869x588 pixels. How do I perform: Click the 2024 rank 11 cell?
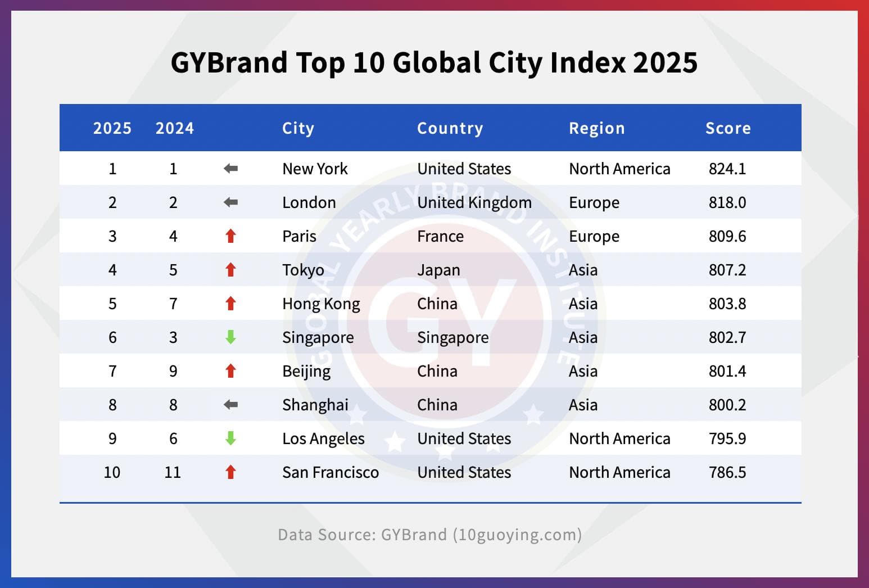click(173, 472)
